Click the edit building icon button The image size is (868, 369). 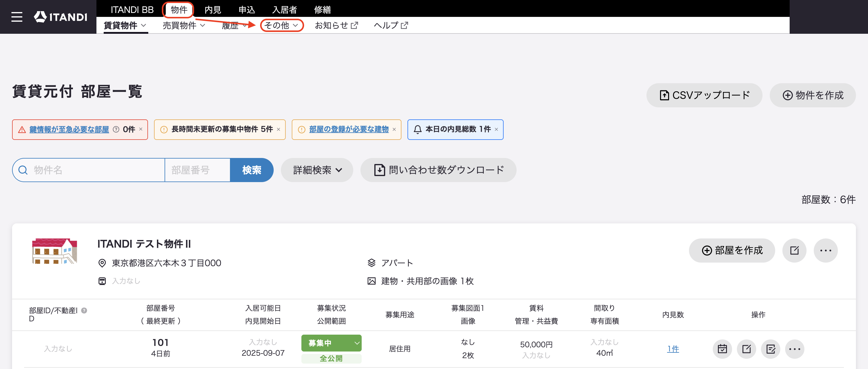[794, 251]
